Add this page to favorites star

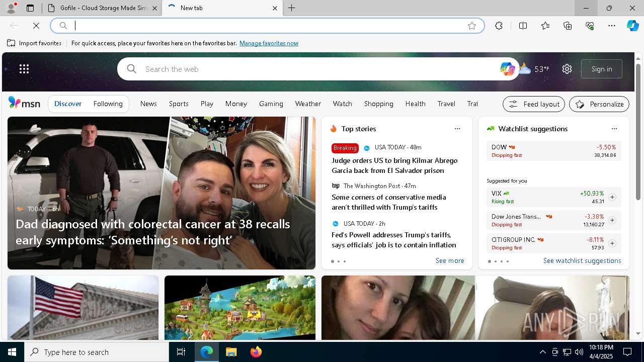pyautogui.click(x=471, y=26)
